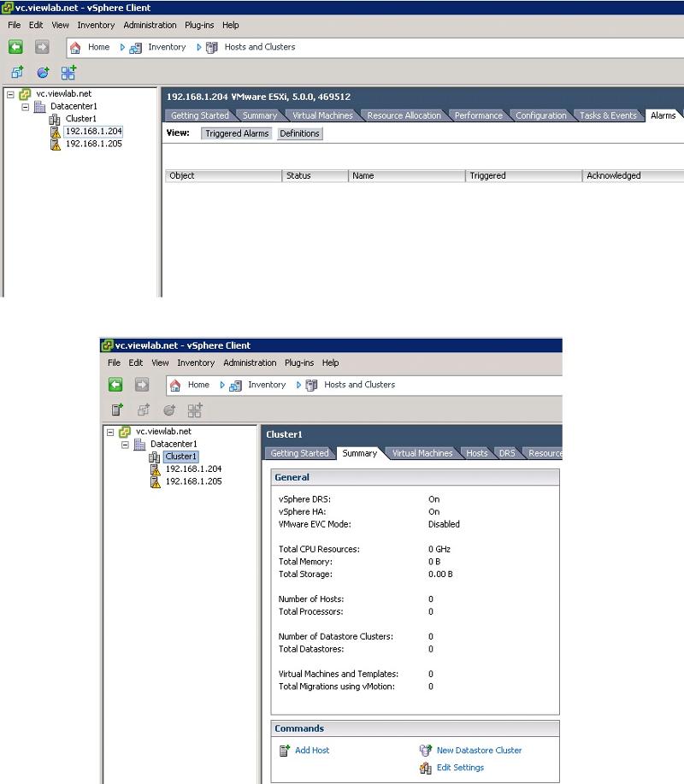Click the New Datastore Cluster command icon
The image size is (684, 784).
[426, 750]
